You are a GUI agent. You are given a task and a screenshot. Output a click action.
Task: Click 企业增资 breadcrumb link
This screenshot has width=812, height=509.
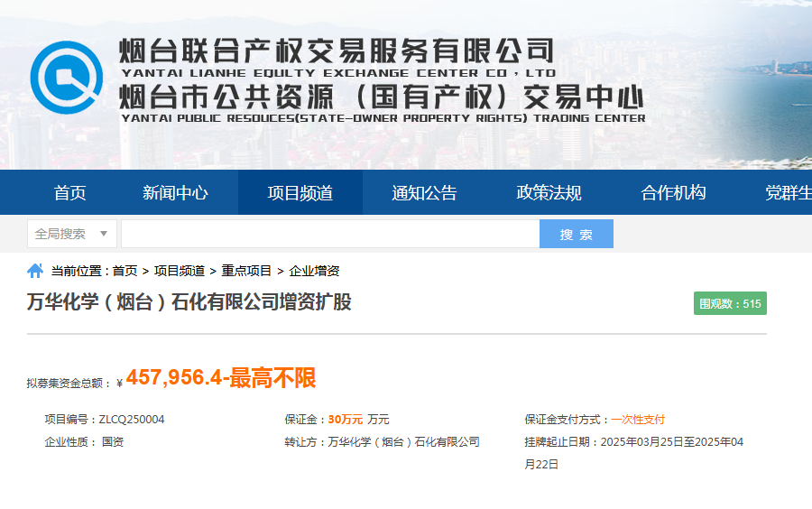pyautogui.click(x=314, y=271)
